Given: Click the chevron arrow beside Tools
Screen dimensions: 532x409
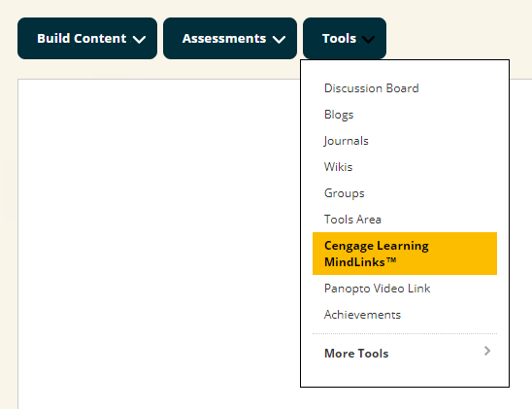Looking at the screenshot, I should [368, 40].
